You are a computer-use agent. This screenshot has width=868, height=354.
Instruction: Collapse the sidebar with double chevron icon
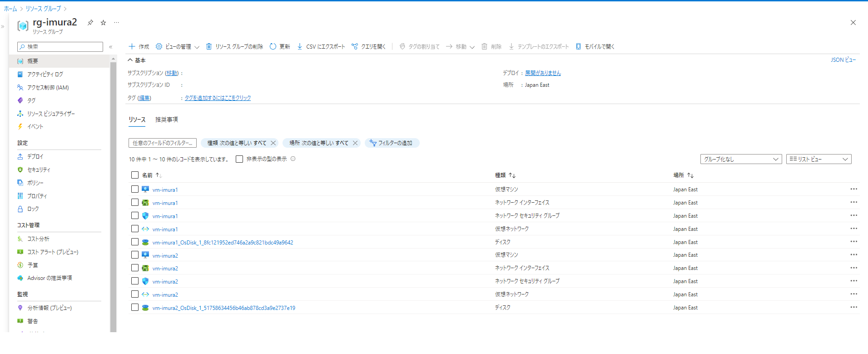(110, 47)
